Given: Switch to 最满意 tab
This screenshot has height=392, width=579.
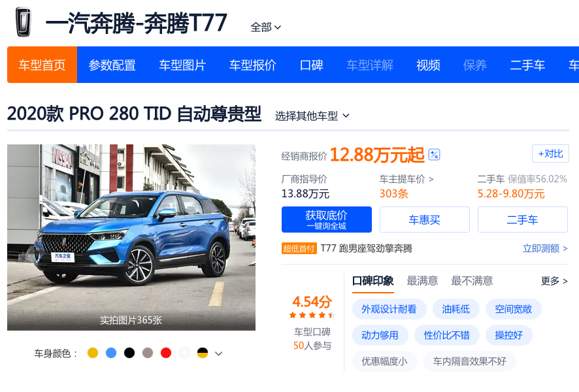Looking at the screenshot, I should click(x=422, y=281).
